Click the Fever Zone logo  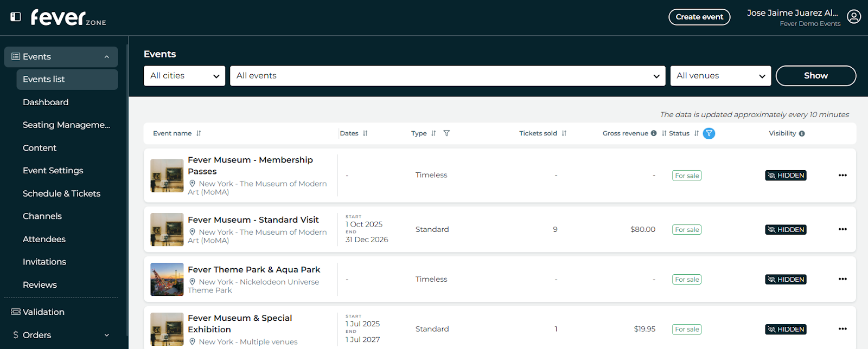click(x=68, y=17)
